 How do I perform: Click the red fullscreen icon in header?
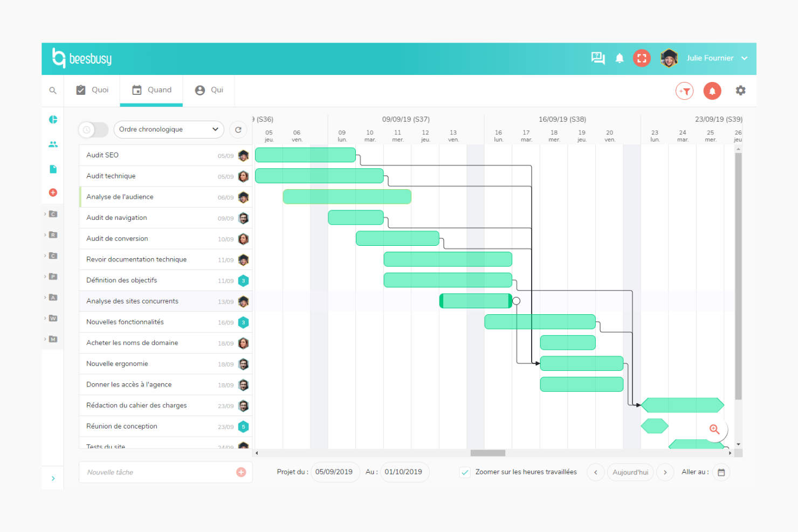pyautogui.click(x=642, y=58)
